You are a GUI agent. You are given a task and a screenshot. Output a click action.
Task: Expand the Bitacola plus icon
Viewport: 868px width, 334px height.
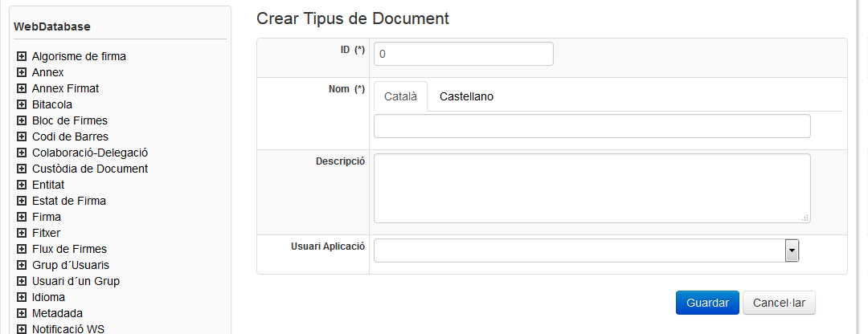pyautogui.click(x=22, y=104)
